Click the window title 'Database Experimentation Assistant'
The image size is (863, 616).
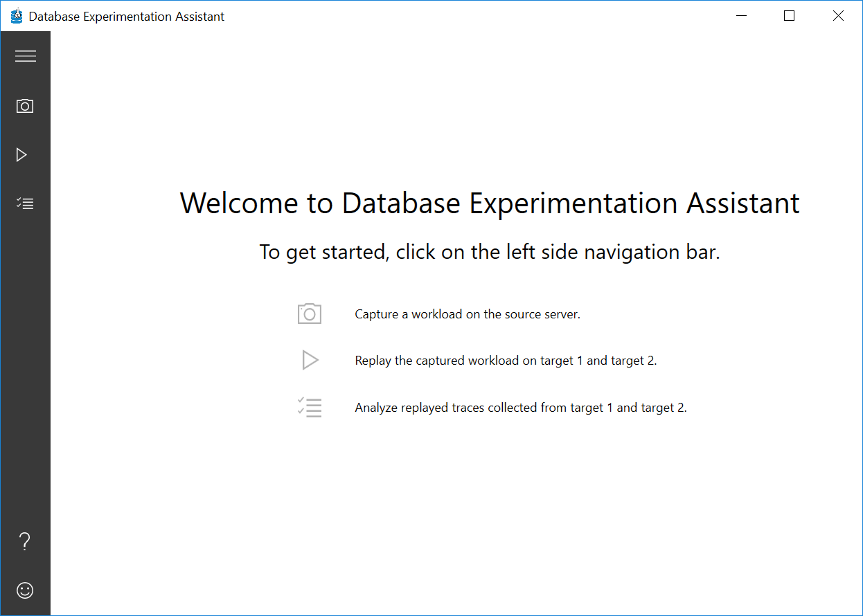point(127,17)
